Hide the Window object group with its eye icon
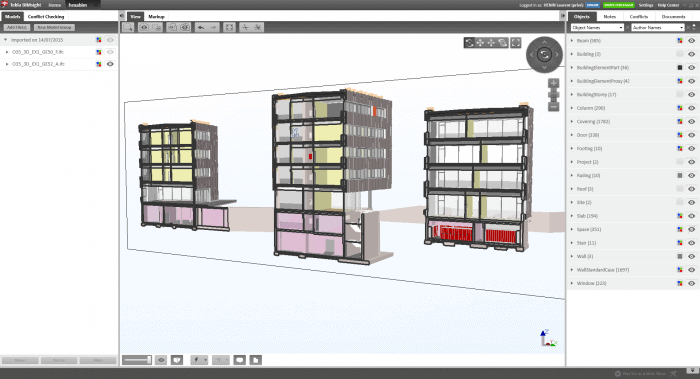This screenshot has height=379, width=700. pos(691,283)
